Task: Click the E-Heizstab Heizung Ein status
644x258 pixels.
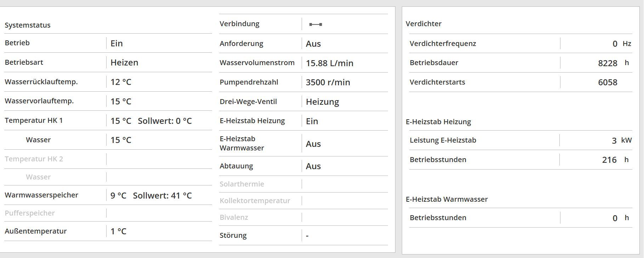Action: [x=312, y=121]
